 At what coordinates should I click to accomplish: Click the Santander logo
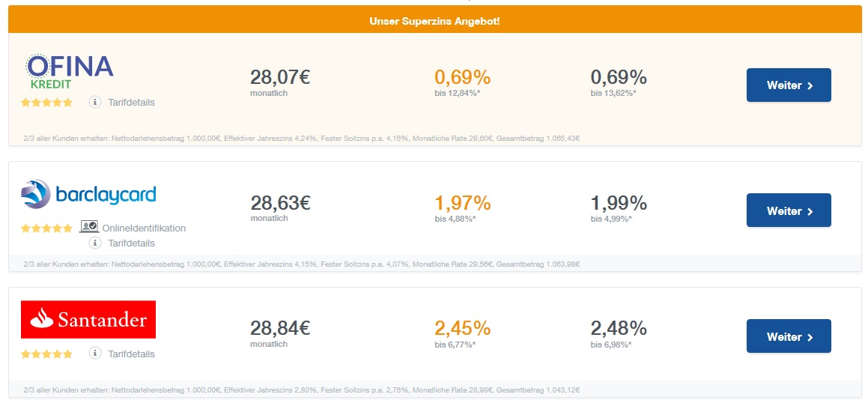88,320
